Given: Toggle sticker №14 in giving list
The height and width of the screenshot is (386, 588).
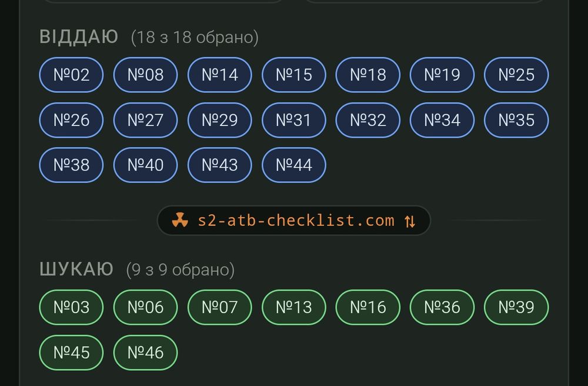Looking at the screenshot, I should 220,75.
